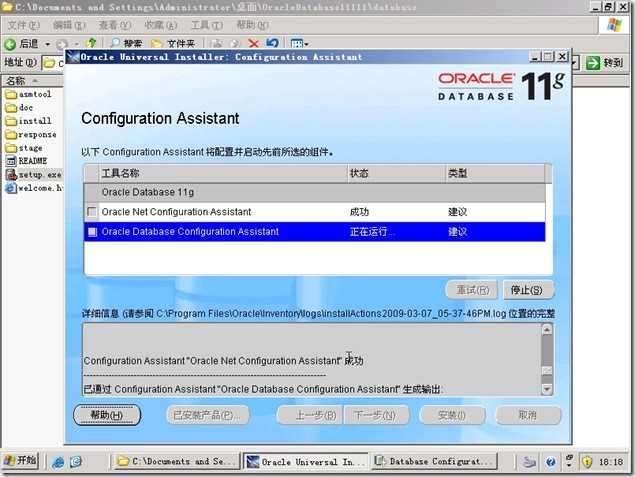Click the 已安装产品(P) button

point(208,415)
